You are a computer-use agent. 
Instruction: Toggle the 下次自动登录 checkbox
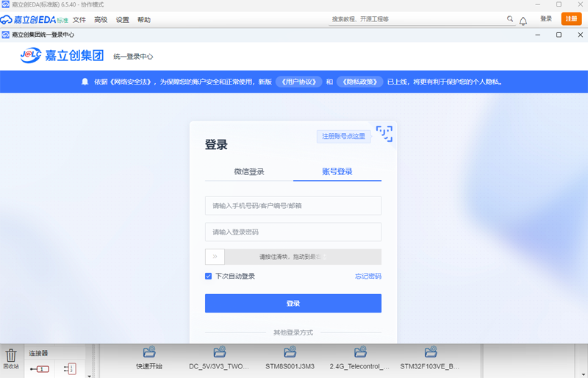[209, 277]
